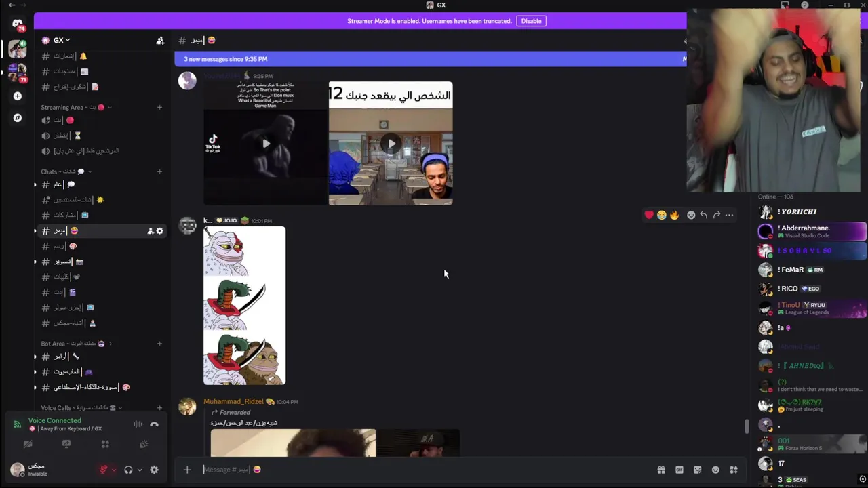
Task: Collapse Voice Calls category
Action: 80,408
